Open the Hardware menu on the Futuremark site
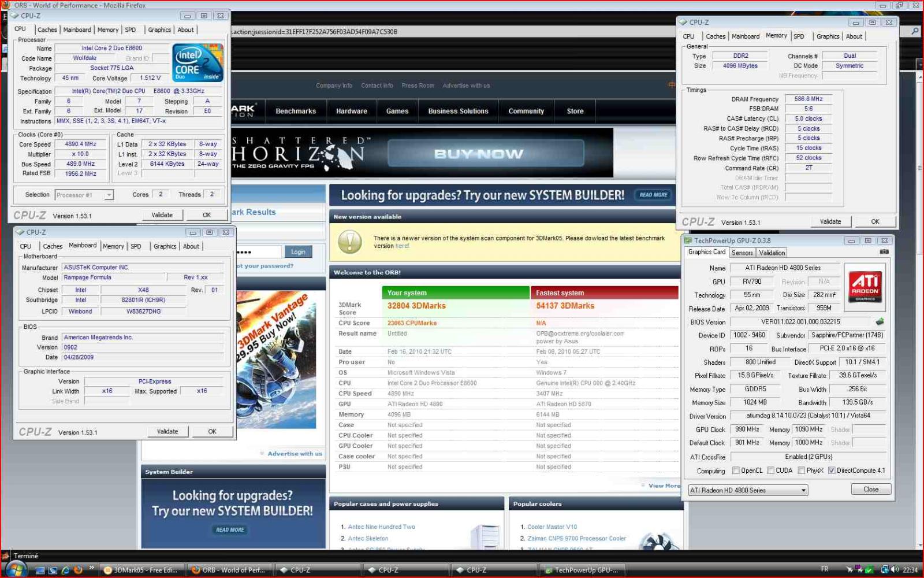The height and width of the screenshot is (578, 924). coord(352,111)
